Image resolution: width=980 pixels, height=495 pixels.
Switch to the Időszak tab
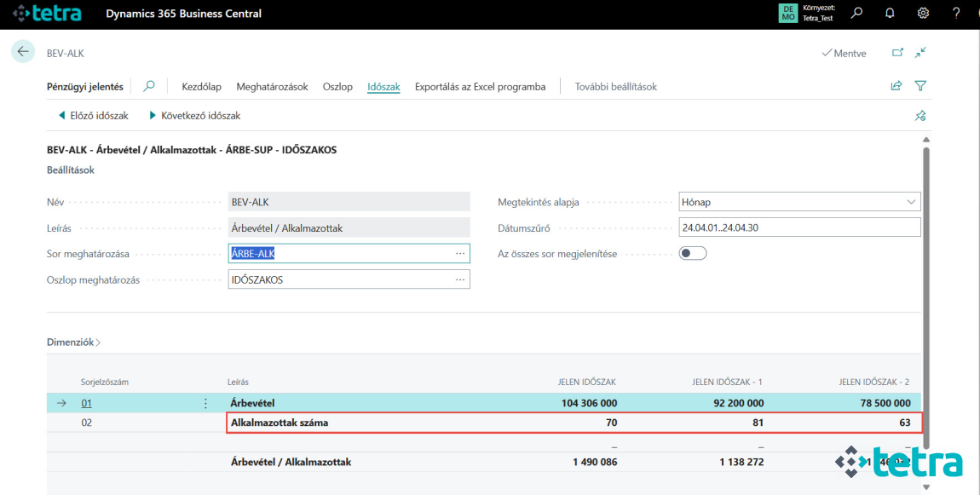(x=383, y=86)
